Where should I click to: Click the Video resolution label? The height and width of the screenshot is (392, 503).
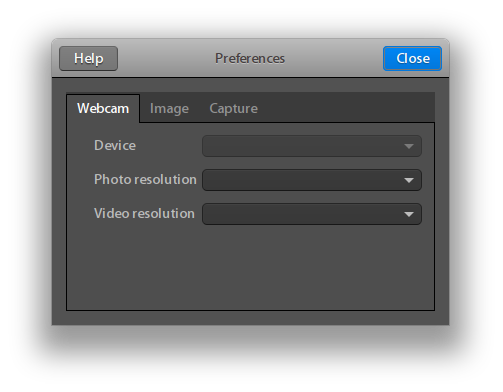[144, 214]
